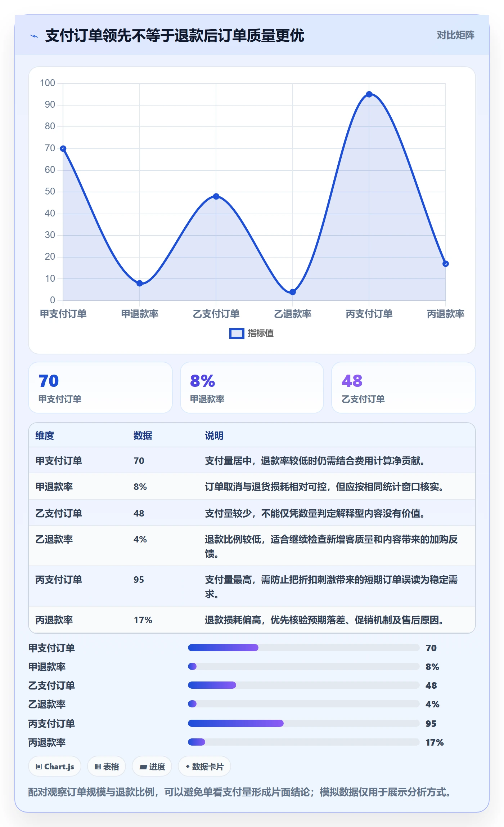
Task: Click the 丙支付订单 progress bar
Action: 304,723
